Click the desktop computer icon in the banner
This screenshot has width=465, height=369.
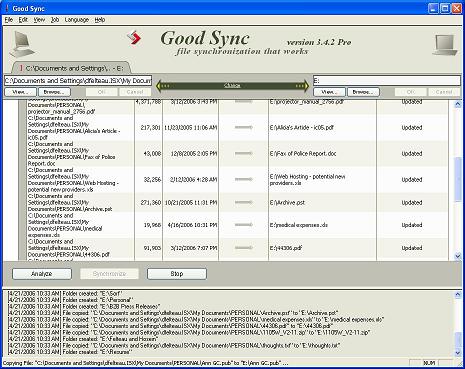tap(22, 44)
